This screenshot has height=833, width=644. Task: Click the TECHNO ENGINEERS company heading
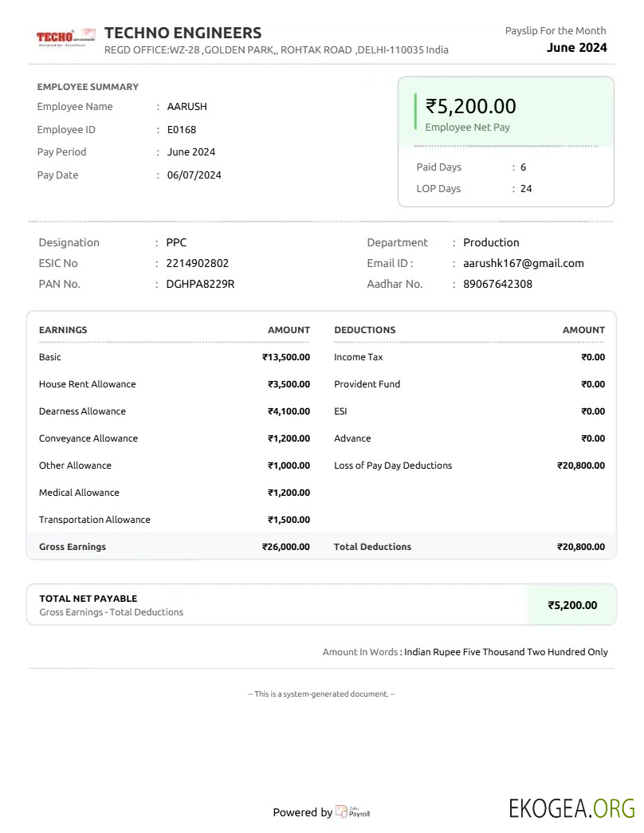coord(183,33)
